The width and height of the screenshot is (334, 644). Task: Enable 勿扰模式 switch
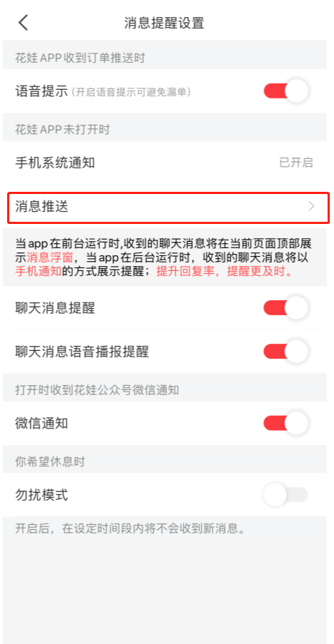pyautogui.click(x=285, y=495)
